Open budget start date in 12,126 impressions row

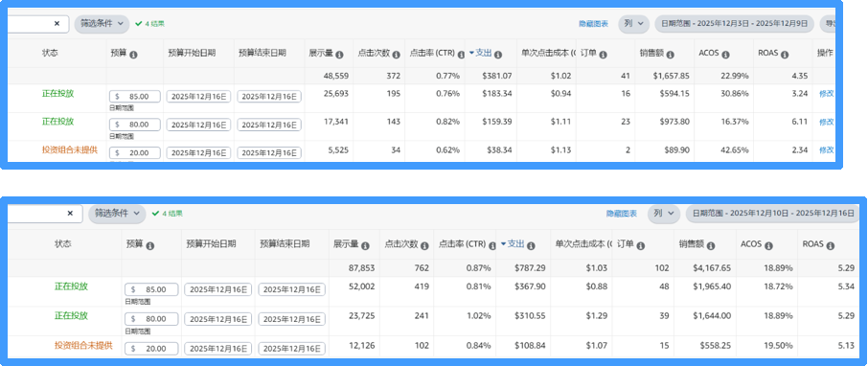coord(218,349)
